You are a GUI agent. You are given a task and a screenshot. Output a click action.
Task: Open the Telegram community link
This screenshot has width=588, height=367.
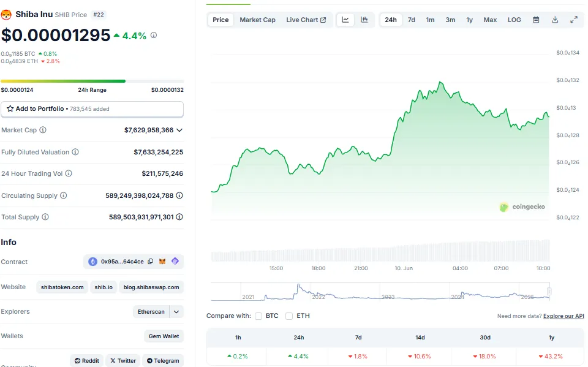click(x=163, y=361)
